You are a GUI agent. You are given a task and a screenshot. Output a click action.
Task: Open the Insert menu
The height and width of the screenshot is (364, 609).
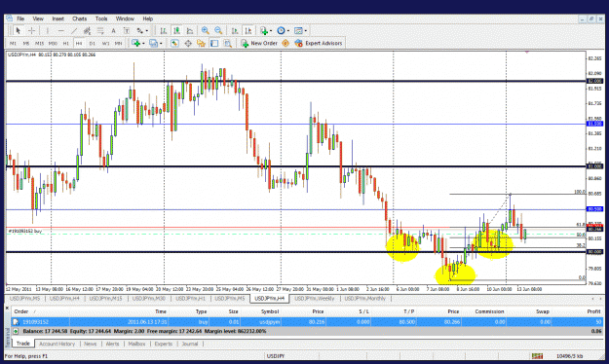point(57,18)
